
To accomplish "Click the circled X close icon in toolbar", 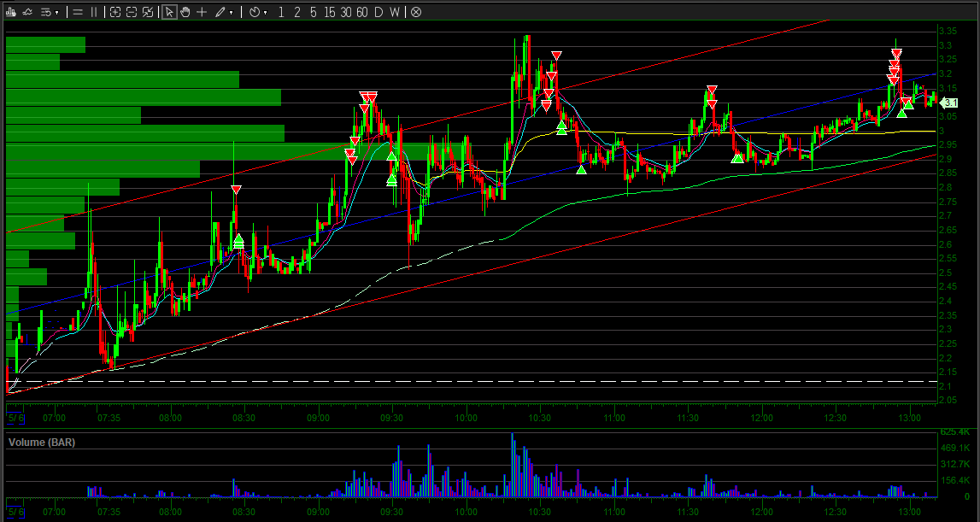I will coord(415,12).
